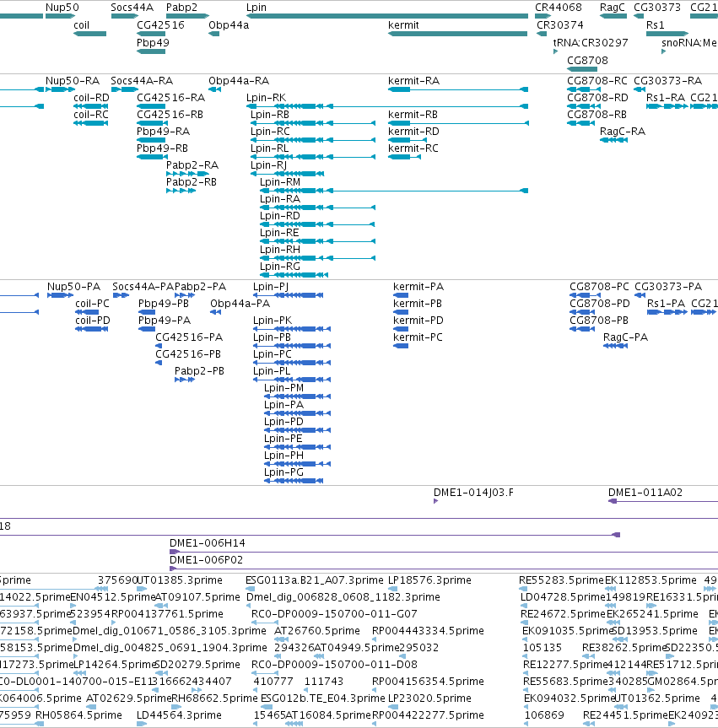Click the kermit-RD transcript label
The height and width of the screenshot is (728, 718).
[413, 132]
